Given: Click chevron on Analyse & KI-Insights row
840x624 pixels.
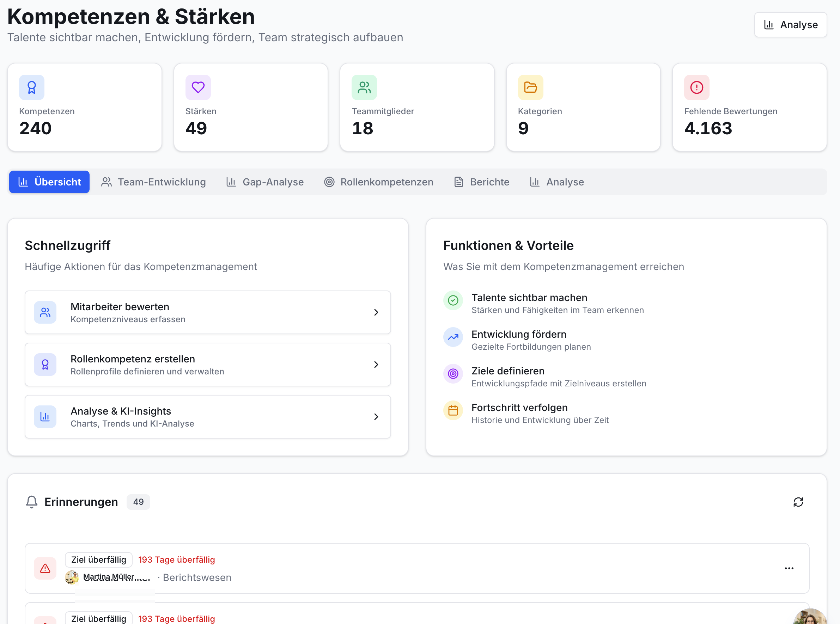Looking at the screenshot, I should (376, 417).
